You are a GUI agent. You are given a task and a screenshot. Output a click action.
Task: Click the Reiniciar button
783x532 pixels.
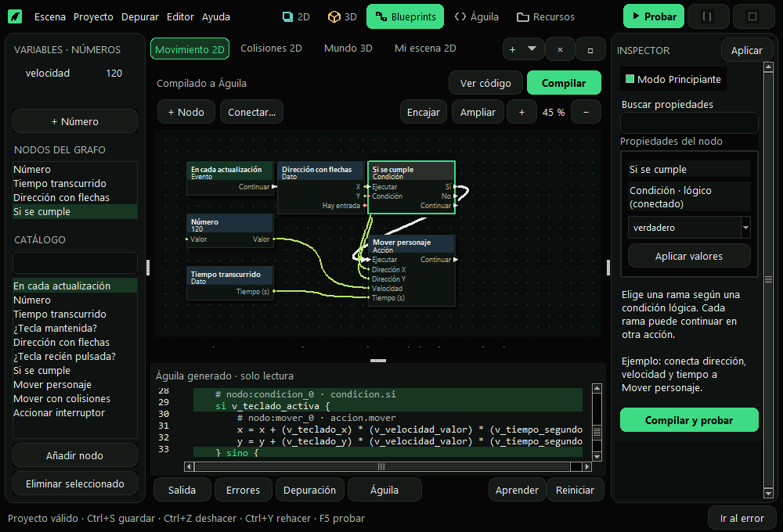[576, 490]
